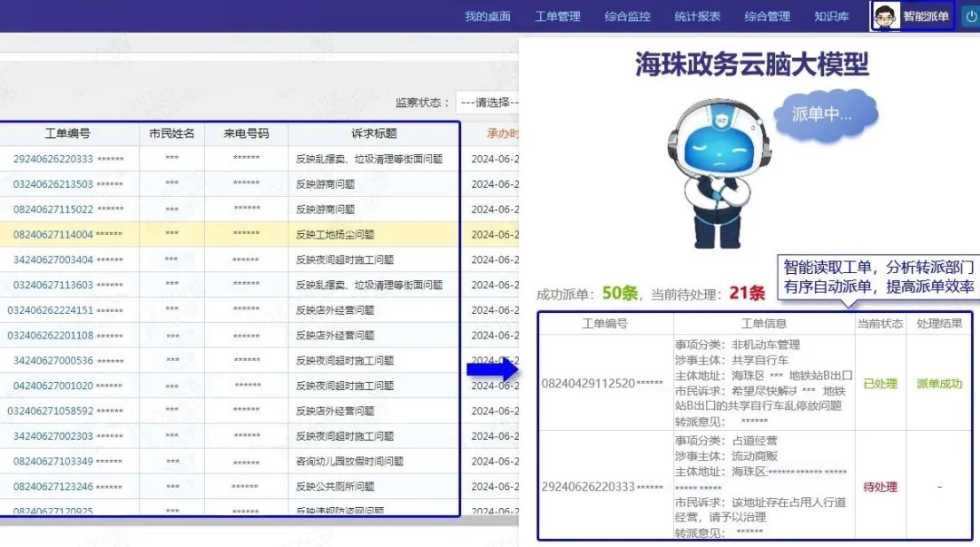Click the avatar icon beside 智能派单

[x=885, y=16]
